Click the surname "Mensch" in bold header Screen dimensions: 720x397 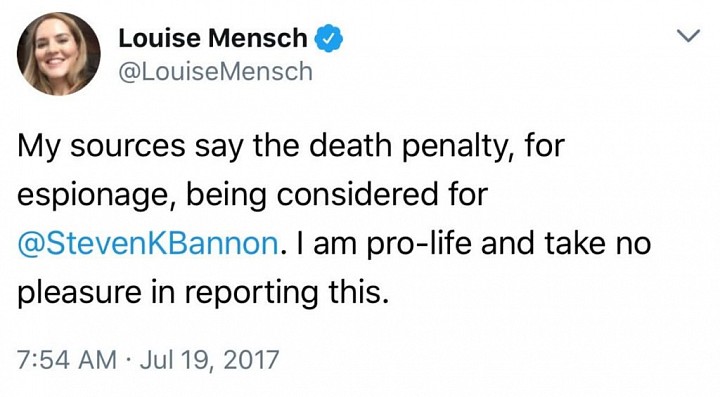pyautogui.click(x=258, y=38)
